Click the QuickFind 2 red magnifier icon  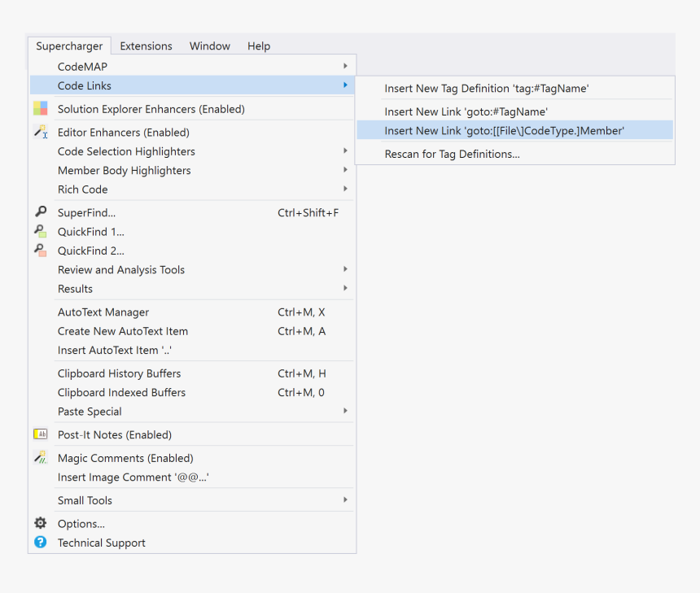pyautogui.click(x=41, y=251)
